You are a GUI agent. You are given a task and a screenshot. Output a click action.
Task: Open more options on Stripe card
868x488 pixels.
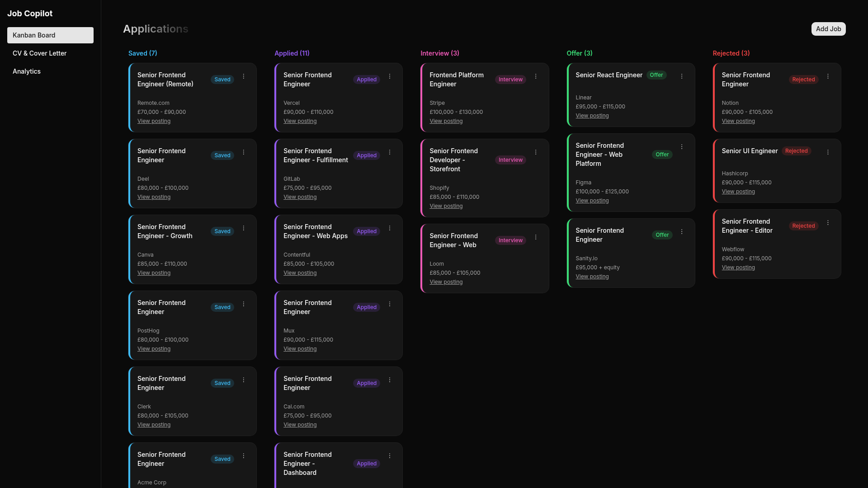tap(536, 76)
